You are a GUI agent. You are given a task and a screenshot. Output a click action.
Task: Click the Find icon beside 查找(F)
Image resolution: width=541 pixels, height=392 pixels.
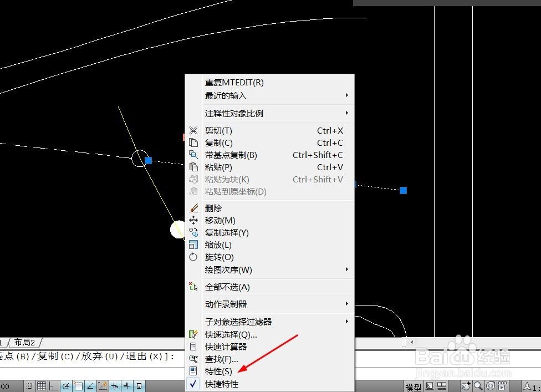pyautogui.click(x=192, y=359)
